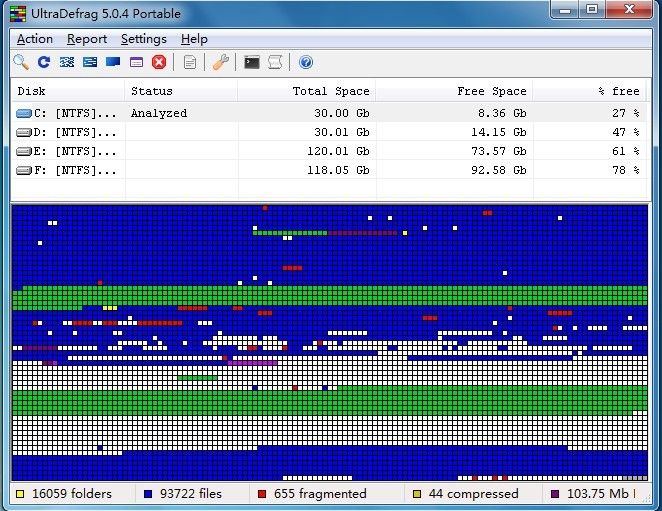The width and height of the screenshot is (662, 511).
Task: Click the Analyze magnifying glass icon
Action: (21, 62)
